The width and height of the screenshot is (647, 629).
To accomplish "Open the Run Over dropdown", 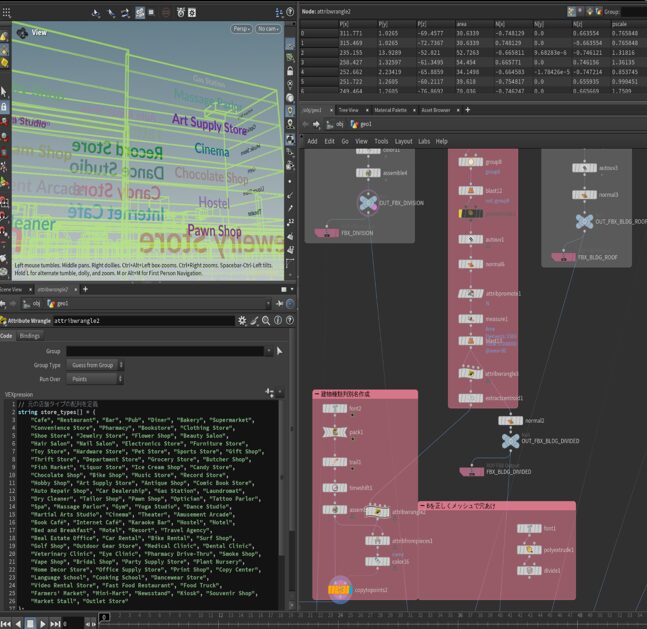I will pos(95,379).
